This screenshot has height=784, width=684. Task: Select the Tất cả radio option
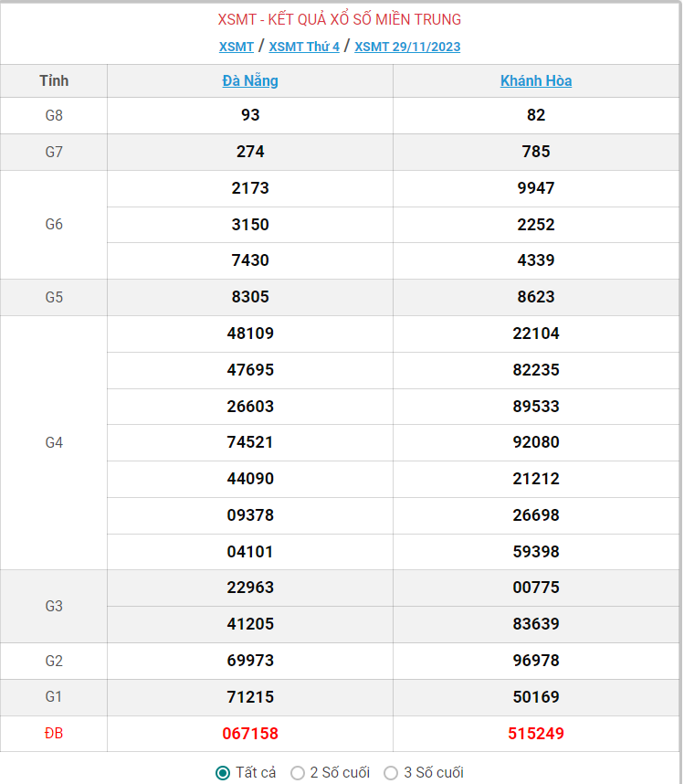(223, 773)
